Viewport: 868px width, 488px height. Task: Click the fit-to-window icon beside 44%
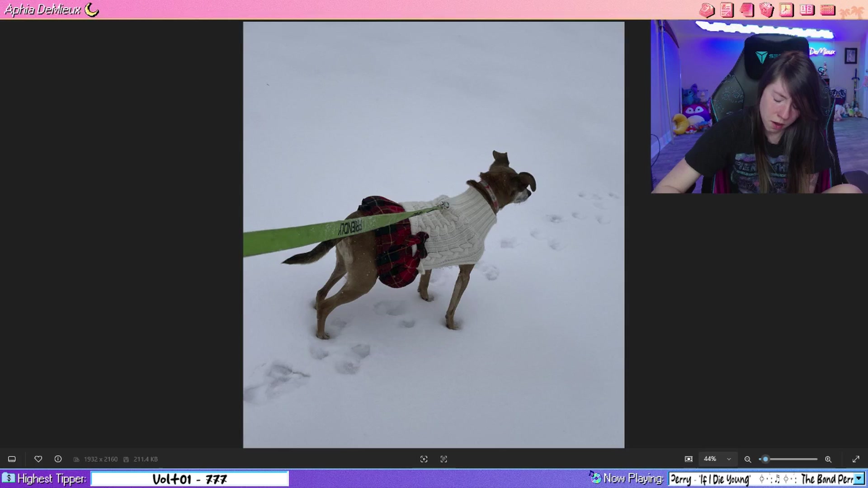pos(689,459)
